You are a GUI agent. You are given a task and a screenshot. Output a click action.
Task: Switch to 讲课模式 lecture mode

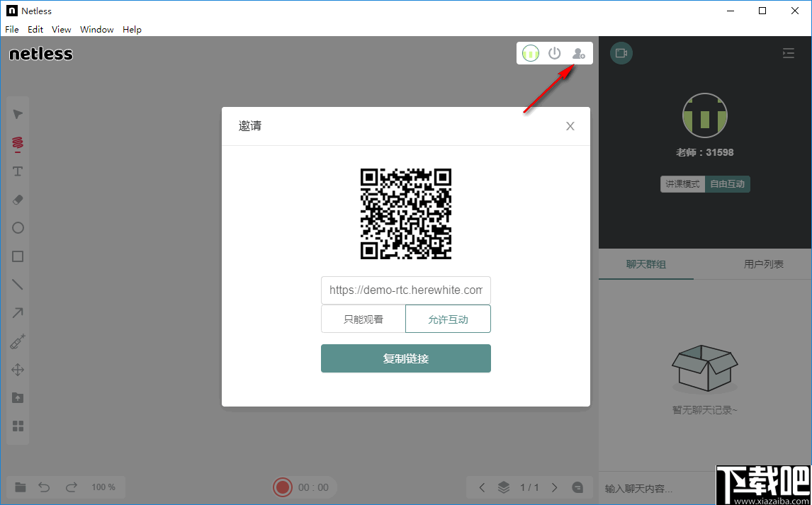coord(682,184)
